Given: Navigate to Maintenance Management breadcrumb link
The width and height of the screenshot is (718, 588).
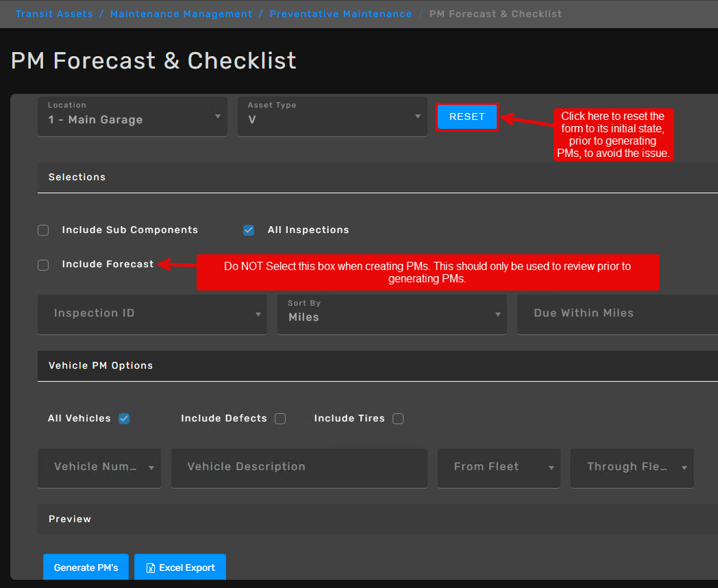Looking at the screenshot, I should coord(181,14).
